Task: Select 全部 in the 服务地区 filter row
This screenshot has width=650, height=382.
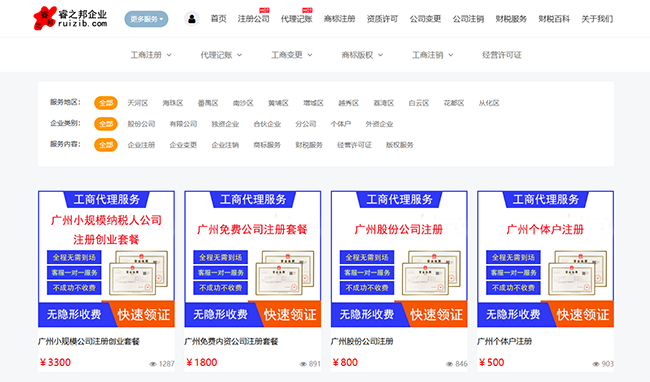Action: [106, 103]
